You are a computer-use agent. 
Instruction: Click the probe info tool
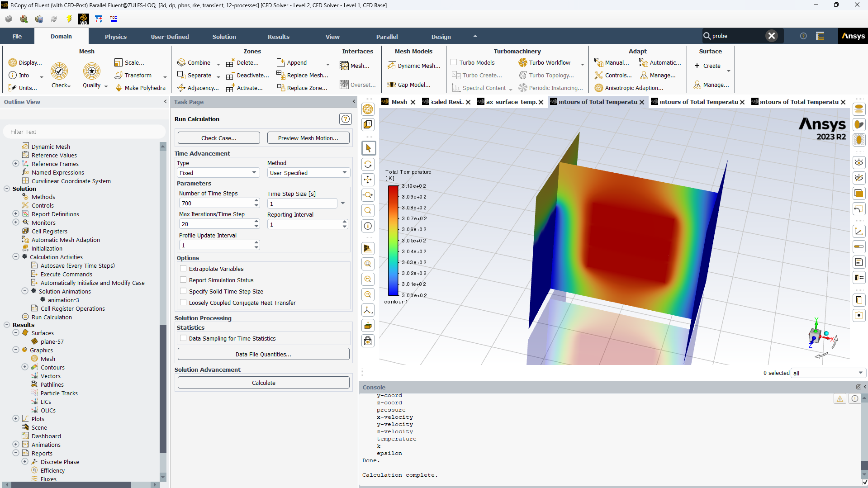point(368,226)
